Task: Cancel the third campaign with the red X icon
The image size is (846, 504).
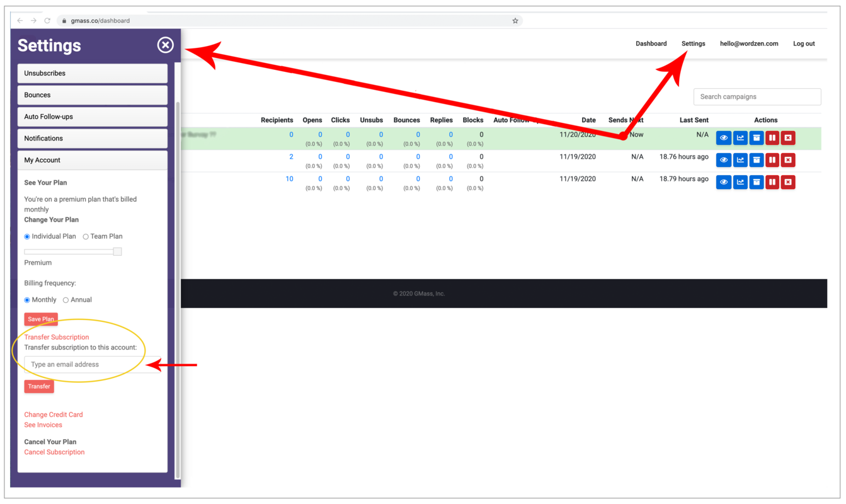Action: pos(788,181)
